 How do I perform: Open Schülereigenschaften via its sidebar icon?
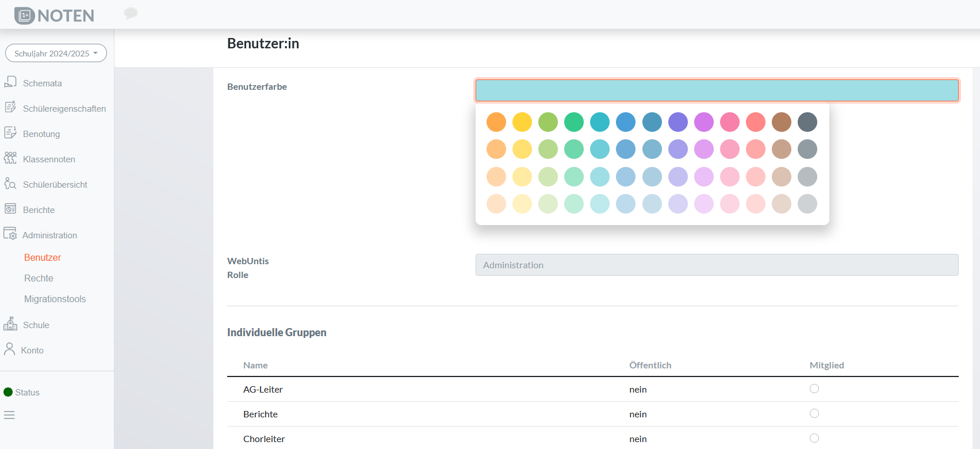tap(10, 108)
